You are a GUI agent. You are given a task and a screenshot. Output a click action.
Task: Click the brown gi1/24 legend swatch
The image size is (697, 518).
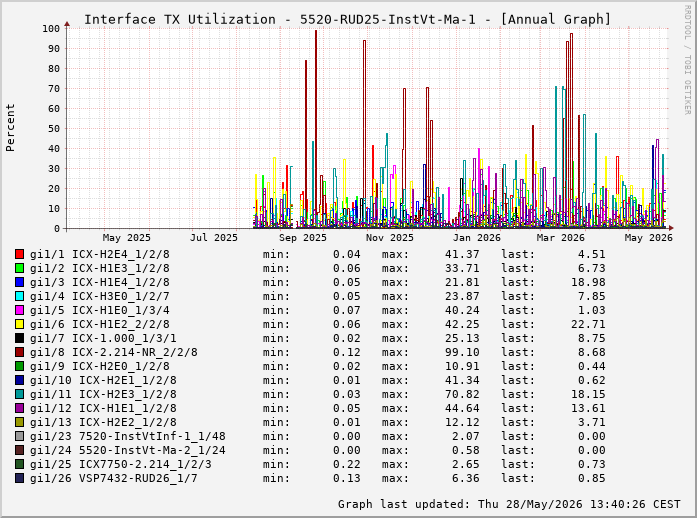coord(19,450)
